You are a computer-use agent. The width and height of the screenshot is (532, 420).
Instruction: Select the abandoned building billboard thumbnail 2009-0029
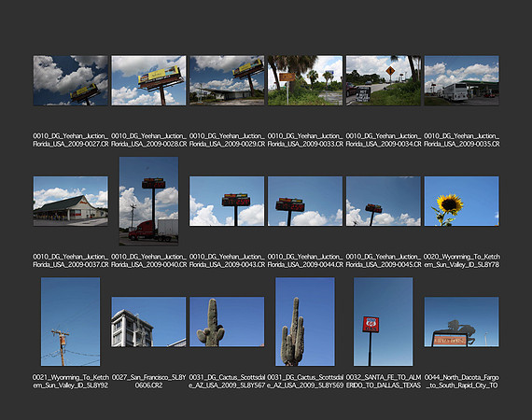(227, 80)
